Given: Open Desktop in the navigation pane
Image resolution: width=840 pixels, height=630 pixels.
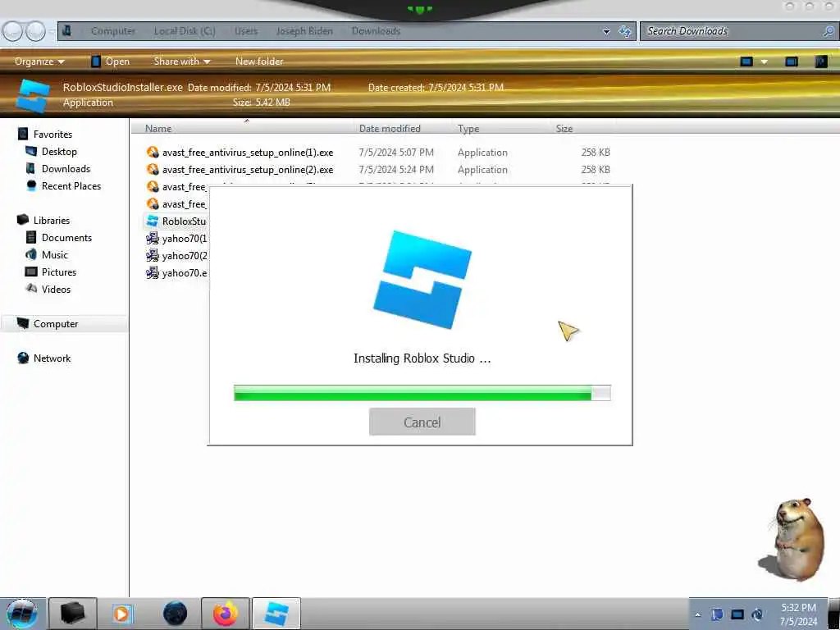Looking at the screenshot, I should (x=59, y=152).
